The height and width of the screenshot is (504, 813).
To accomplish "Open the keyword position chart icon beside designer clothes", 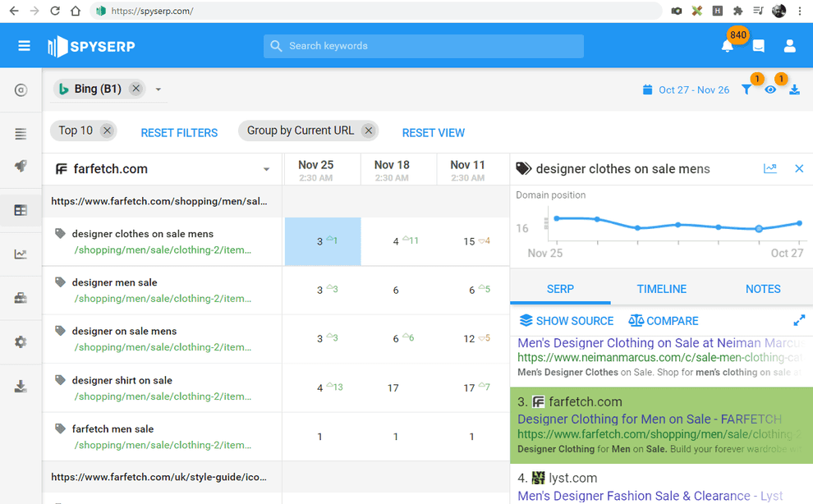I will pos(770,168).
